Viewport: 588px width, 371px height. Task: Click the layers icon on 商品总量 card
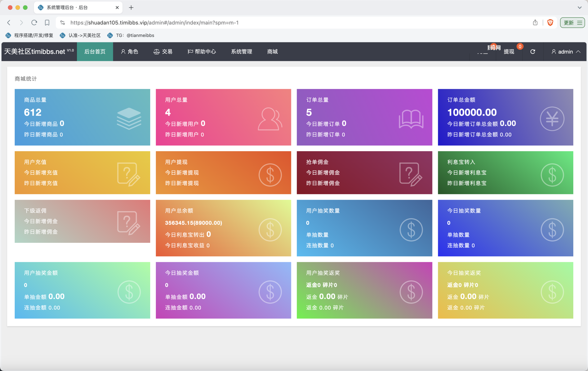point(129,119)
